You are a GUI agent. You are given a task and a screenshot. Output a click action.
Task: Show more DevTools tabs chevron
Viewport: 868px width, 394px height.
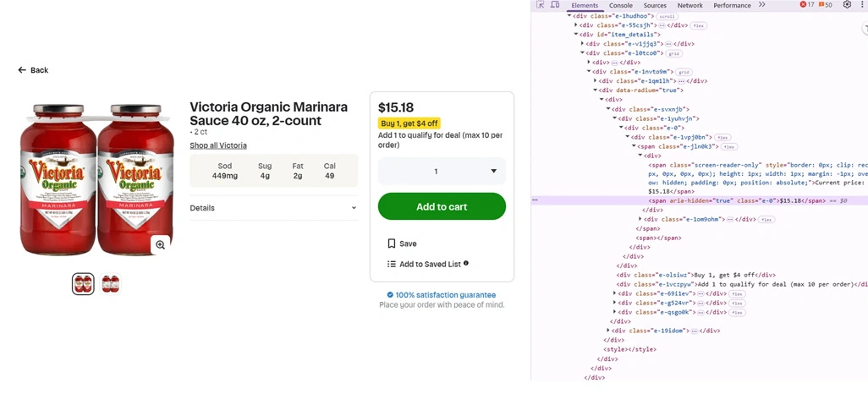[761, 4]
